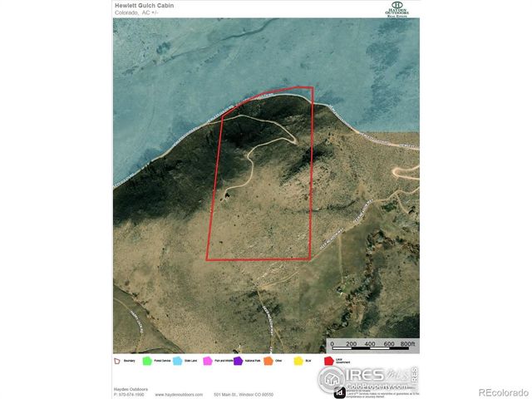Click the black 'id' badge icon

(340, 392)
